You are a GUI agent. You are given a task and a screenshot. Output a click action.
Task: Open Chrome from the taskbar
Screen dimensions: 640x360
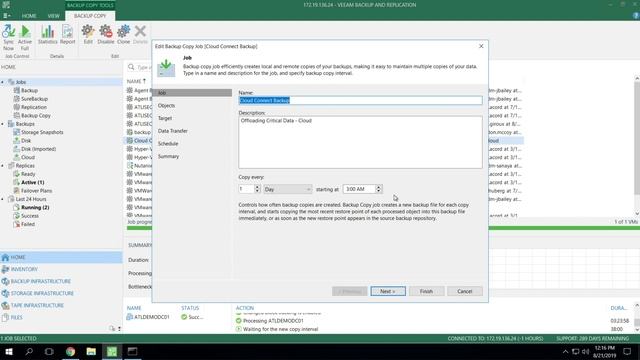tap(71, 351)
